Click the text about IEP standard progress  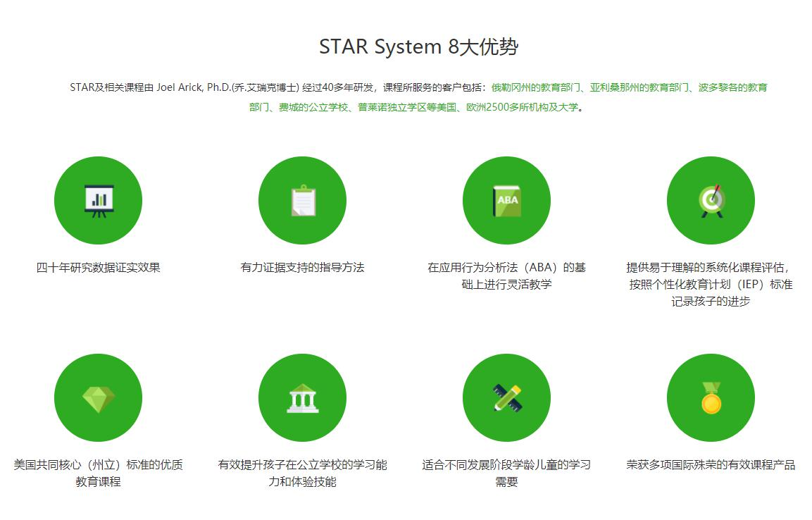point(711,285)
